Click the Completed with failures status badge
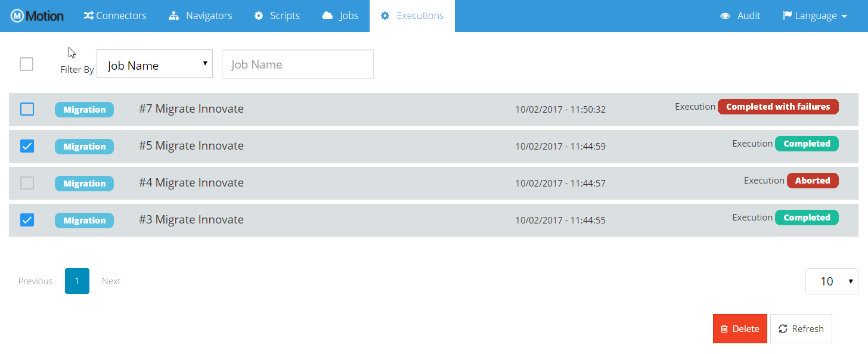Viewport: 868px width, 354px height. coord(778,107)
